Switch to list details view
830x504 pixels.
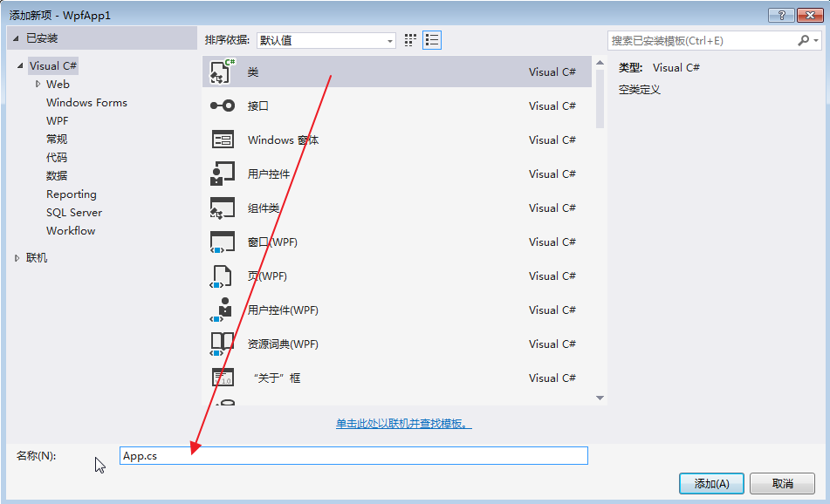(x=431, y=40)
